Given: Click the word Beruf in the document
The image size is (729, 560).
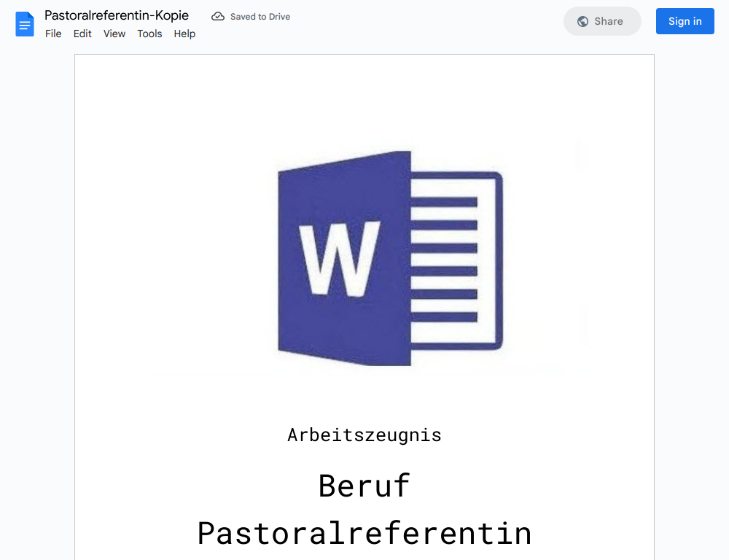Looking at the screenshot, I should tap(364, 485).
